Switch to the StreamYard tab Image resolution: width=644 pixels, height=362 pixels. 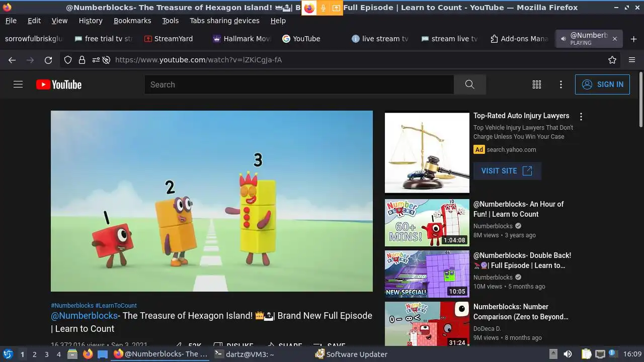point(173,39)
